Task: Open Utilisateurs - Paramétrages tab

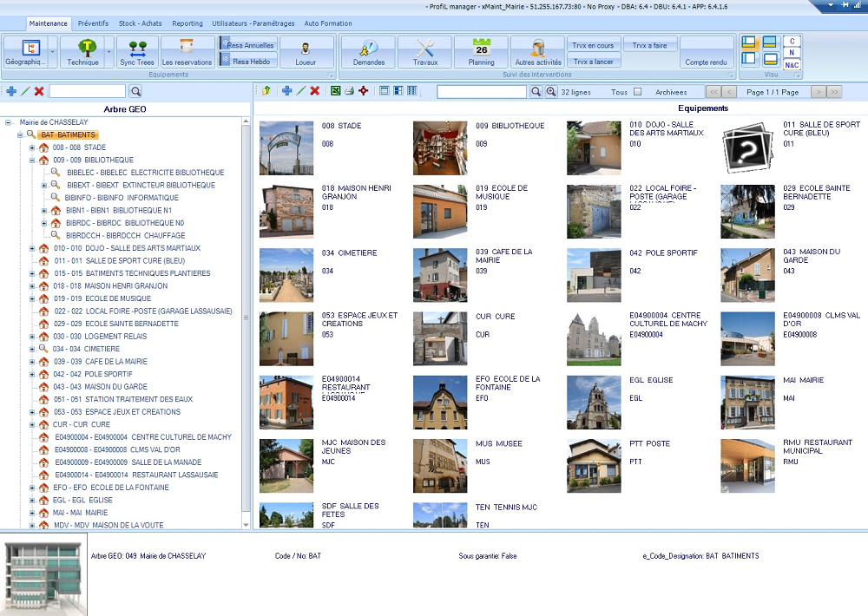Action: click(253, 23)
